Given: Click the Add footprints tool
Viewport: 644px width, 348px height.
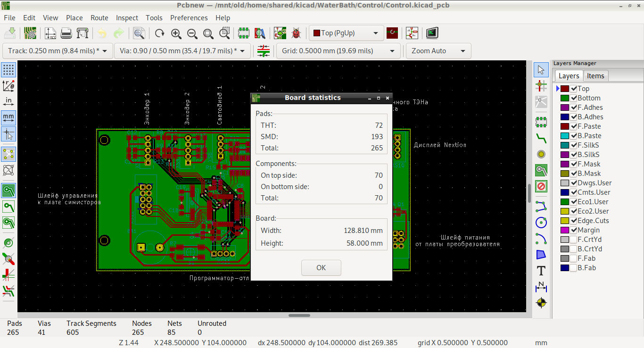Looking at the screenshot, I should click(x=541, y=122).
